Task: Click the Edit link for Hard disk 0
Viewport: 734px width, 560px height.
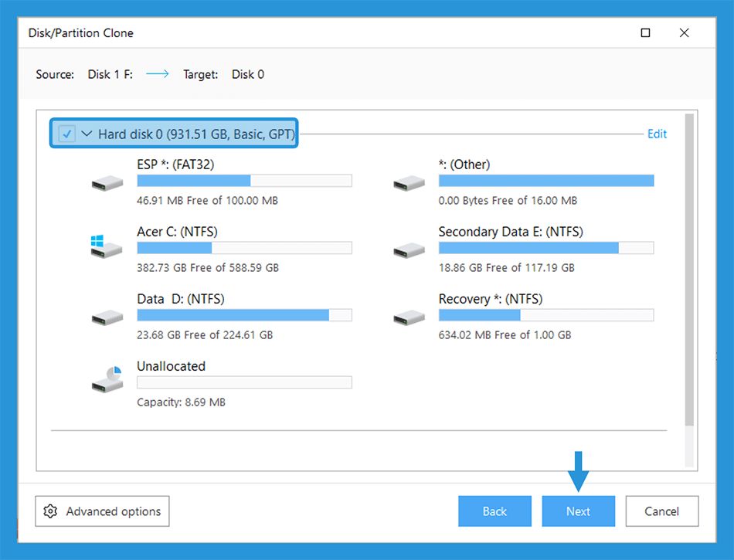Action: pos(658,134)
